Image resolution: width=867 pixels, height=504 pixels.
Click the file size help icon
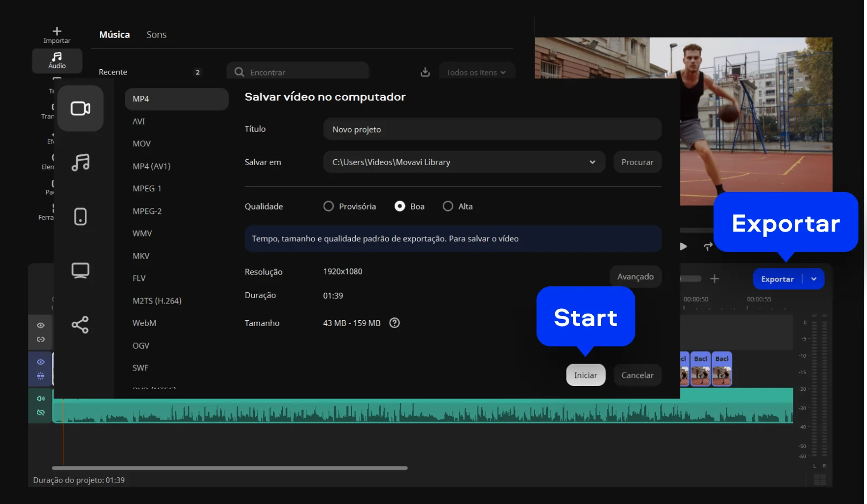tap(394, 323)
